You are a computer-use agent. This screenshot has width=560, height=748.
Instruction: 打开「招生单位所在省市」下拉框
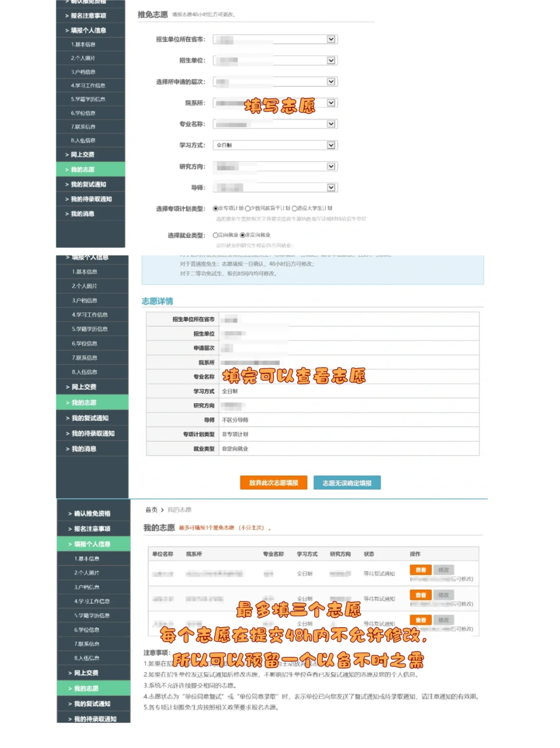(x=330, y=39)
